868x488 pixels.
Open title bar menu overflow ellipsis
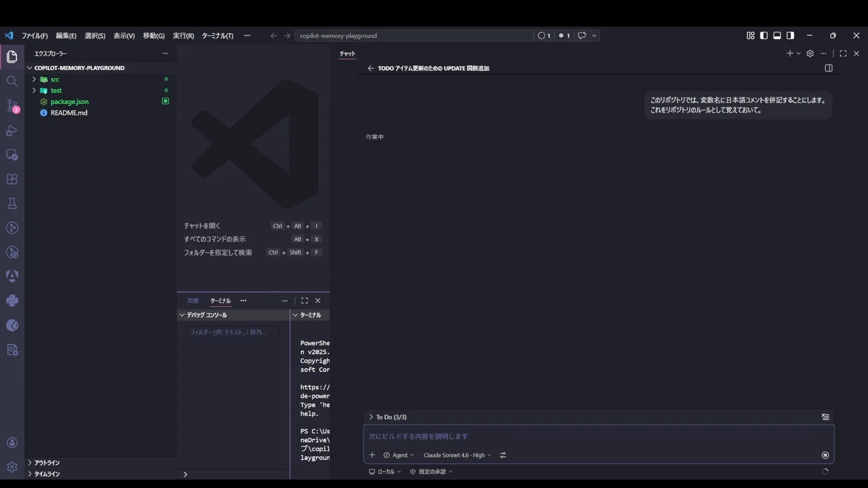pos(247,36)
